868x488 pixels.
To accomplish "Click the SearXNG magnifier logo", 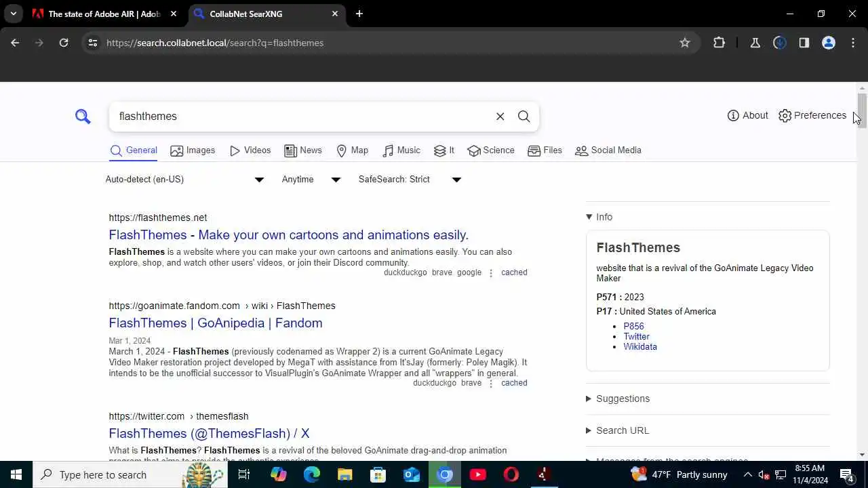I will (x=83, y=117).
